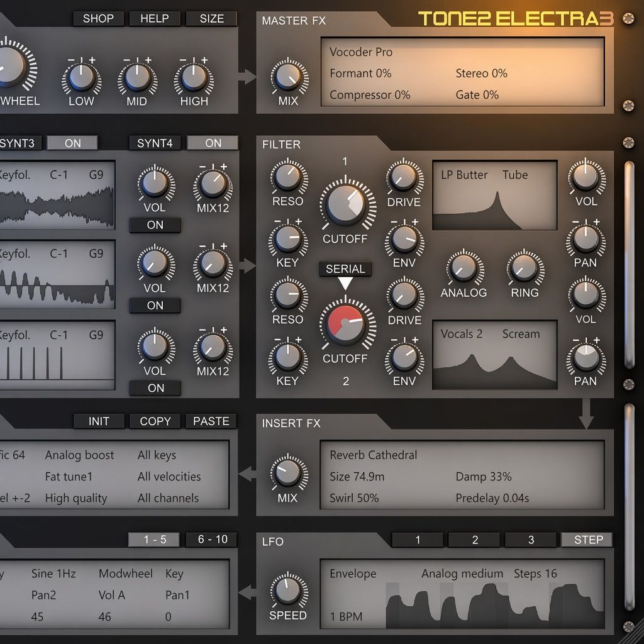Image resolution: width=644 pixels, height=644 pixels.
Task: Click the Filter 1 KEY knob
Action: point(288,239)
